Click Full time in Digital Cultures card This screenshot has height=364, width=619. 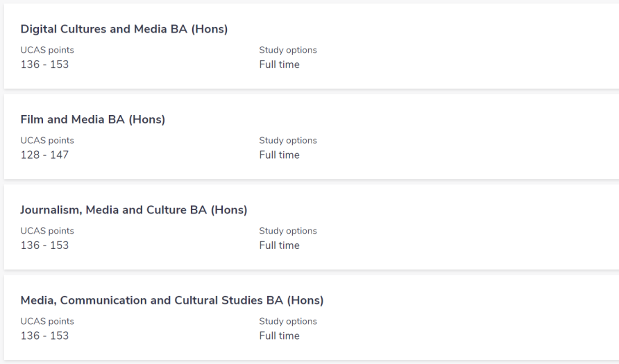(x=279, y=64)
